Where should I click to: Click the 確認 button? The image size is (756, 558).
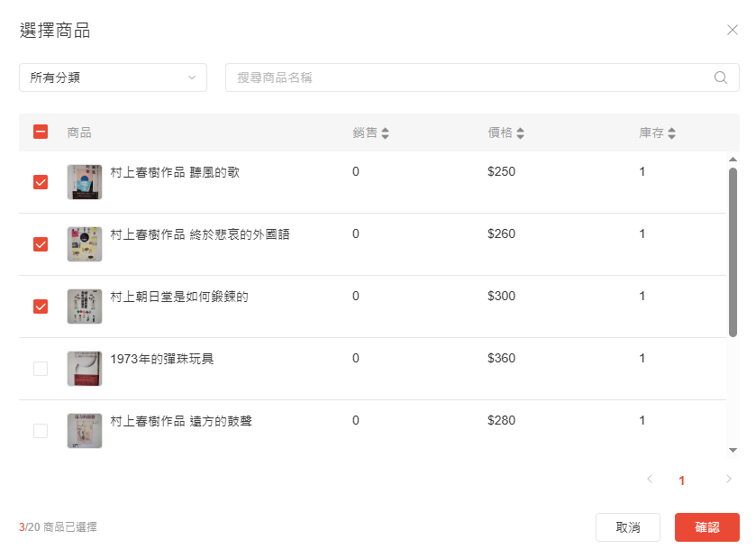pos(706,527)
